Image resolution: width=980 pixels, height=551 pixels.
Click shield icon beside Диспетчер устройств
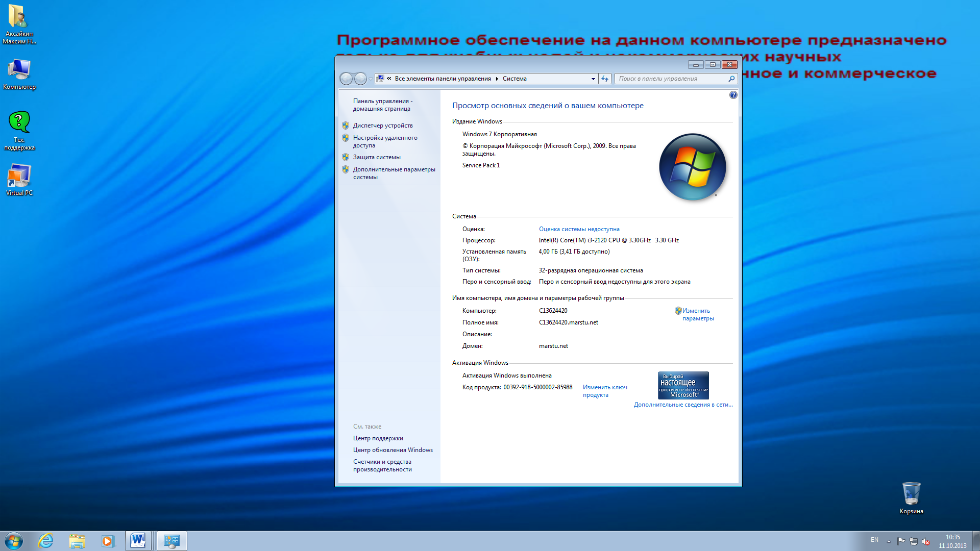pos(346,126)
